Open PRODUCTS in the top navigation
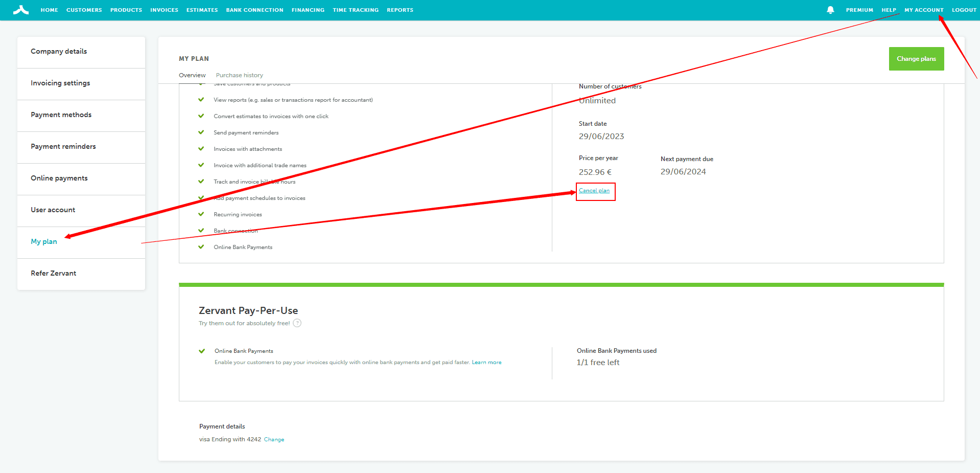Image resolution: width=980 pixels, height=473 pixels. [x=126, y=10]
